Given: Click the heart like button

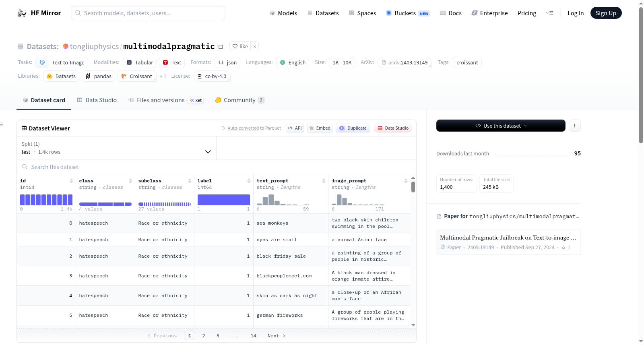Looking at the screenshot, I should tap(240, 46).
